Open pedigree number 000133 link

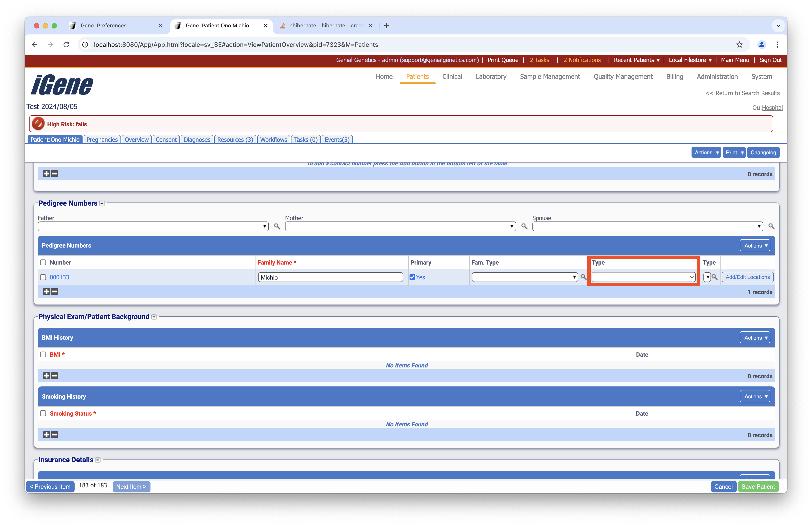click(x=59, y=277)
